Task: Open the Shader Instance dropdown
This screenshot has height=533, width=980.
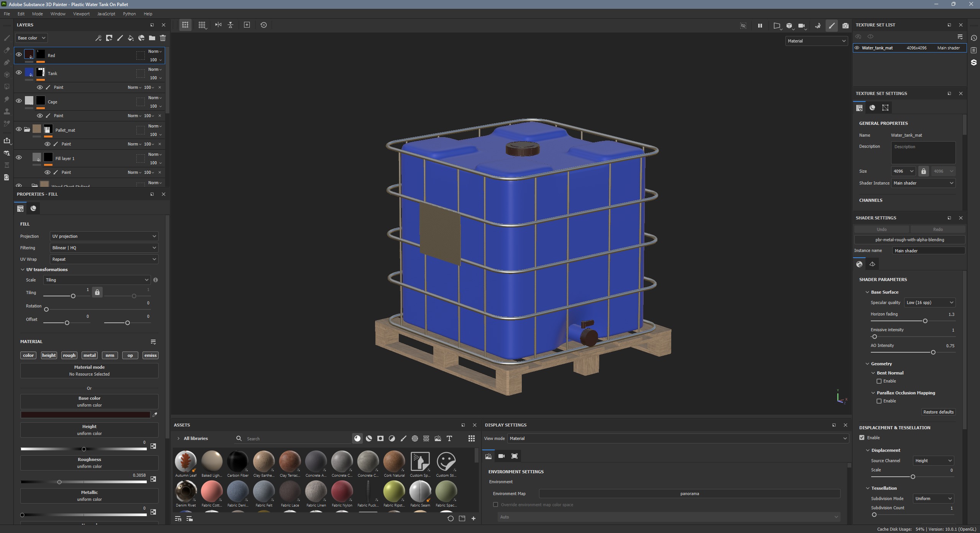Action: tap(923, 183)
